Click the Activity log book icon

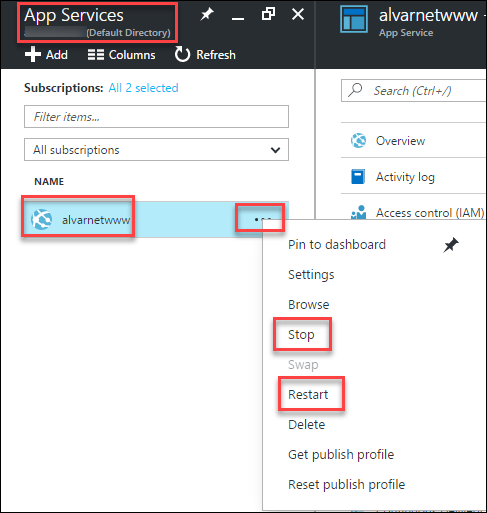pos(358,176)
